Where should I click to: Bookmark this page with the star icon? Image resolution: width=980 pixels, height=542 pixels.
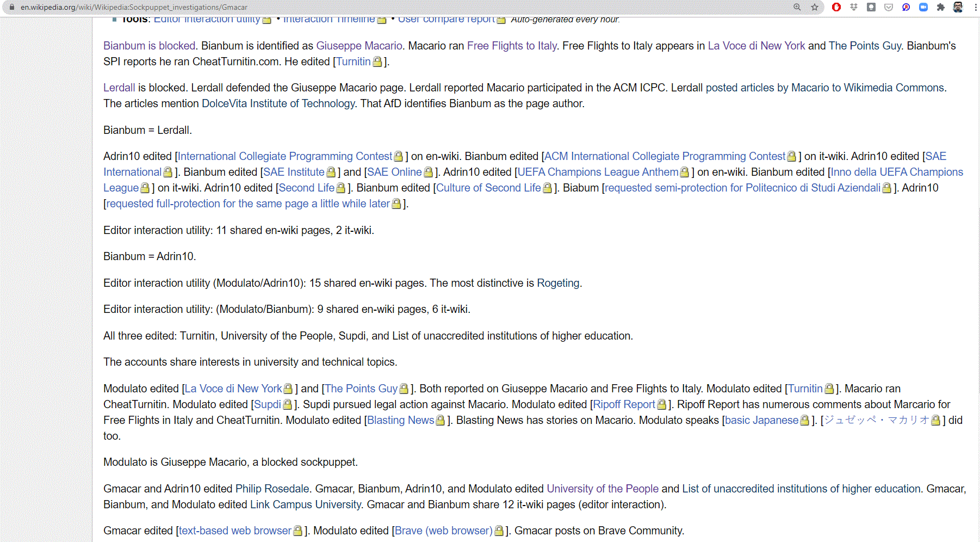coord(815,7)
